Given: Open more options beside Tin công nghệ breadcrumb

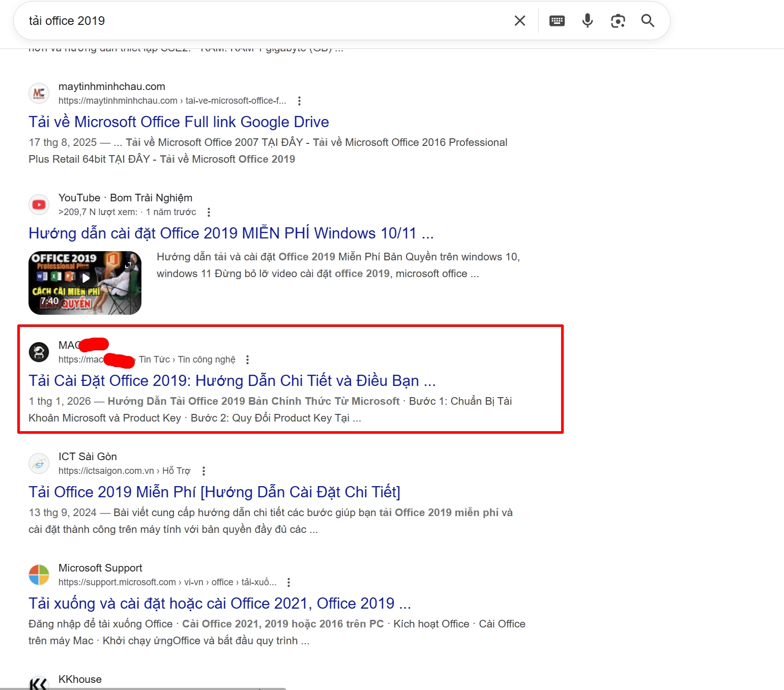Looking at the screenshot, I should coord(247,360).
